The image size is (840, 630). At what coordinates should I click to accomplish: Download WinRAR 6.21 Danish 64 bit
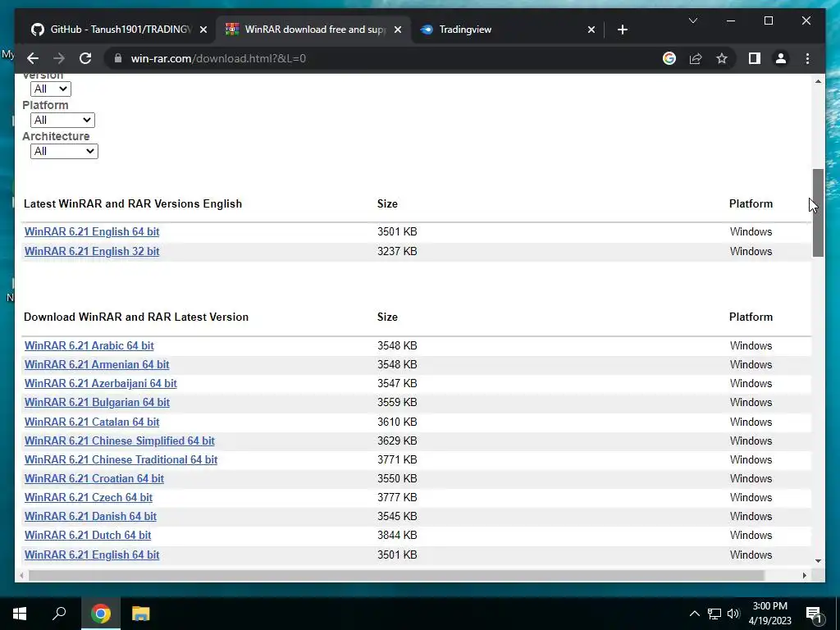[90, 516]
